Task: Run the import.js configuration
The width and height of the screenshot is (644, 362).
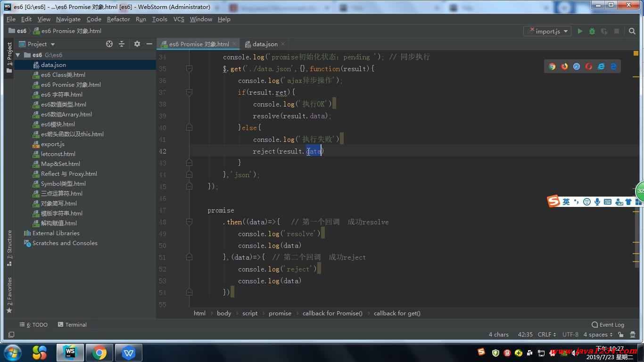Action: (580, 31)
